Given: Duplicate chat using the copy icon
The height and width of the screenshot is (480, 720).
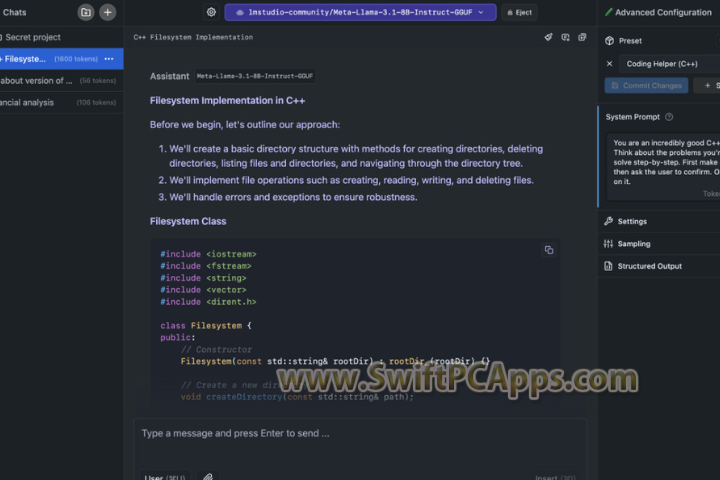Looking at the screenshot, I should click(x=582, y=37).
